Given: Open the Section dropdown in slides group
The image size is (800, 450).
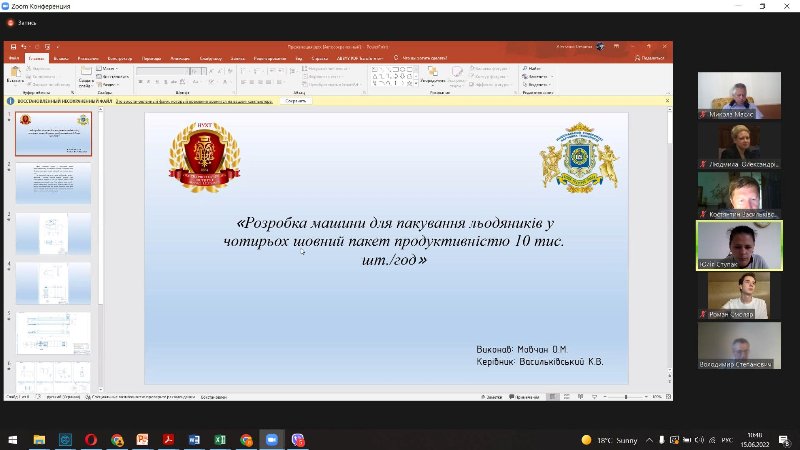Looking at the screenshot, I should (x=107, y=85).
